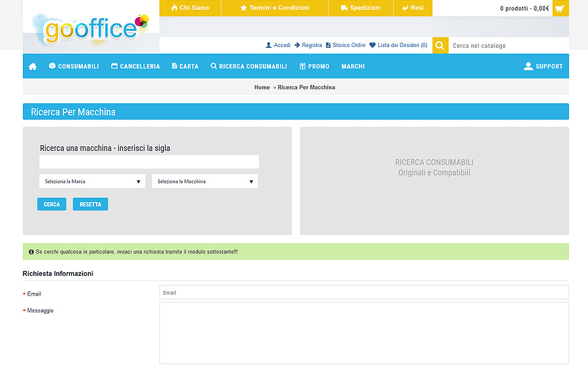Go to the home icon in navbar
The width and height of the screenshot is (588, 368).
(33, 67)
